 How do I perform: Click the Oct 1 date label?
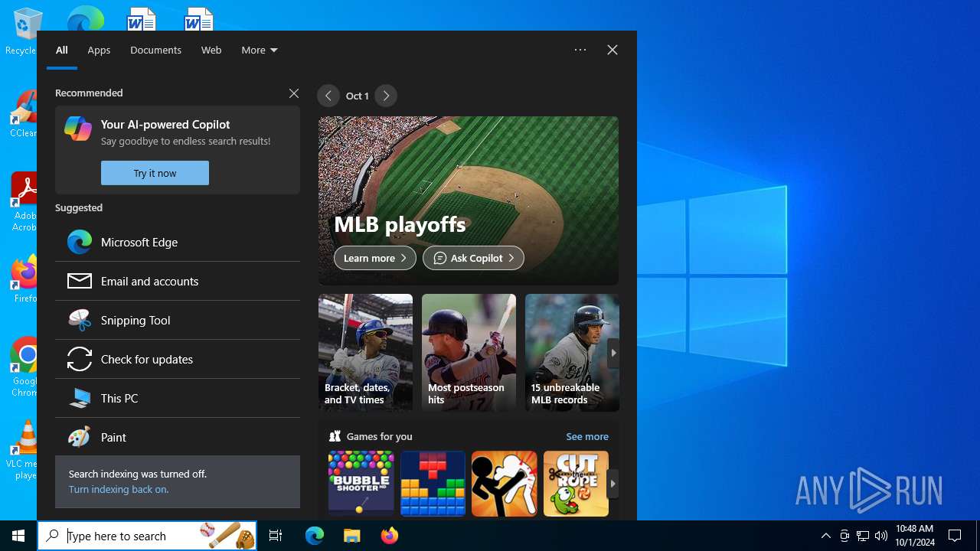357,96
